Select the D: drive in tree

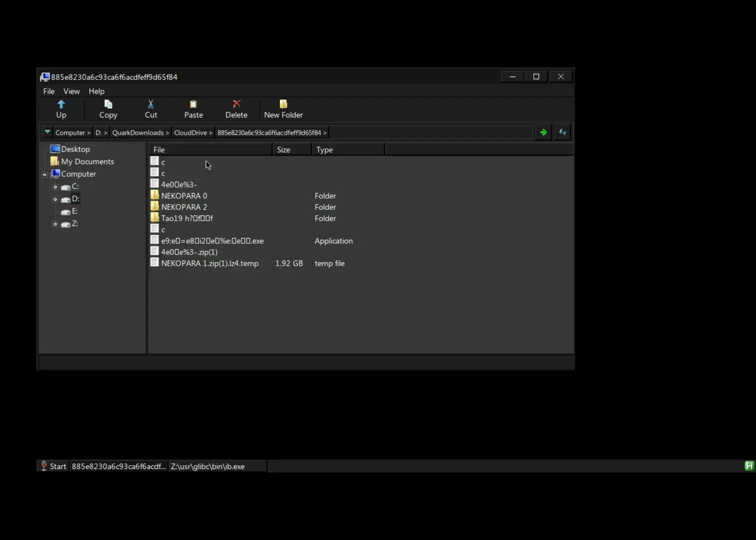pyautogui.click(x=75, y=198)
